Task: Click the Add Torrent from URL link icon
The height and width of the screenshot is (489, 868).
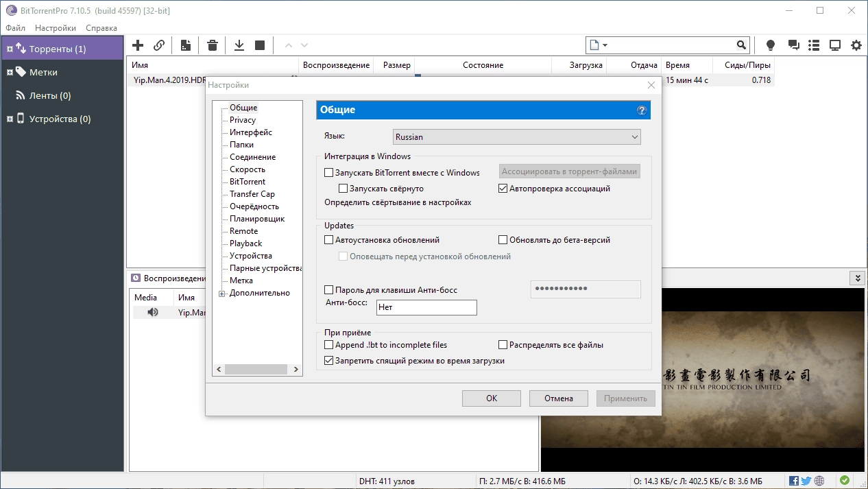Action: 159,45
